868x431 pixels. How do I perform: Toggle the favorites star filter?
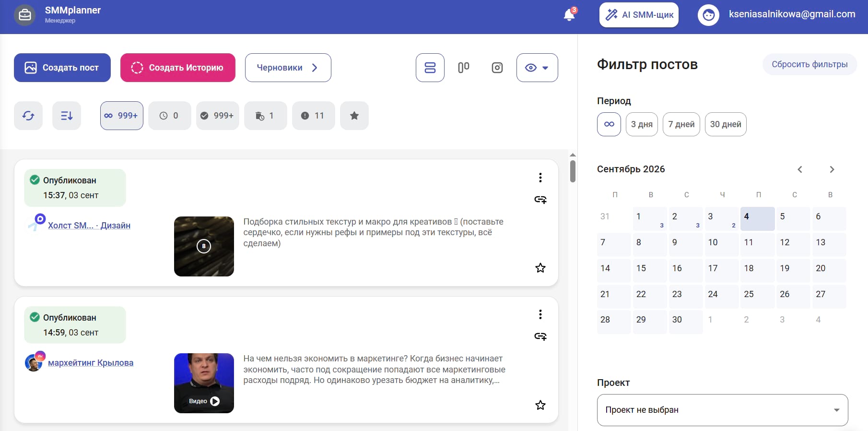point(354,116)
